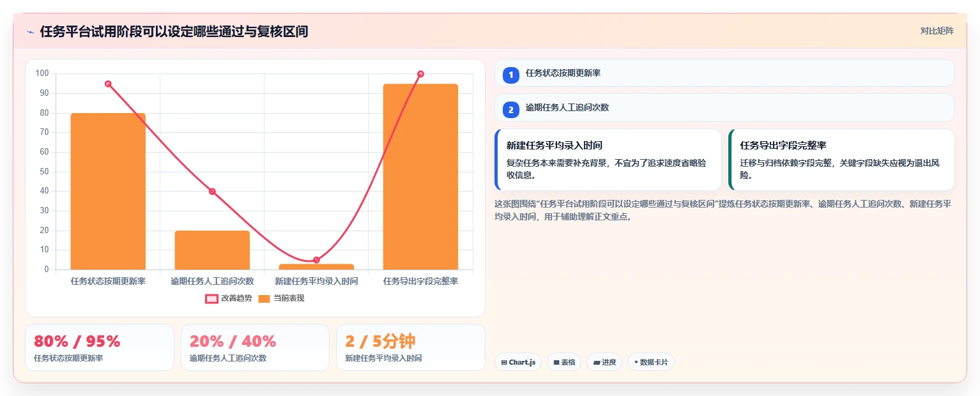
Task: Click the 20% / 40% stat card
Action: click(x=256, y=347)
